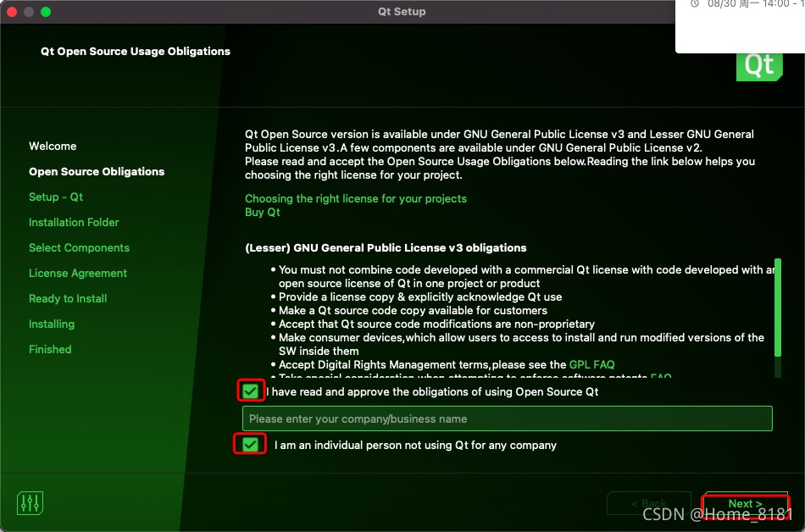Untick the Open Source Qt obligations approval checkbox
The image size is (805, 532).
coord(251,391)
